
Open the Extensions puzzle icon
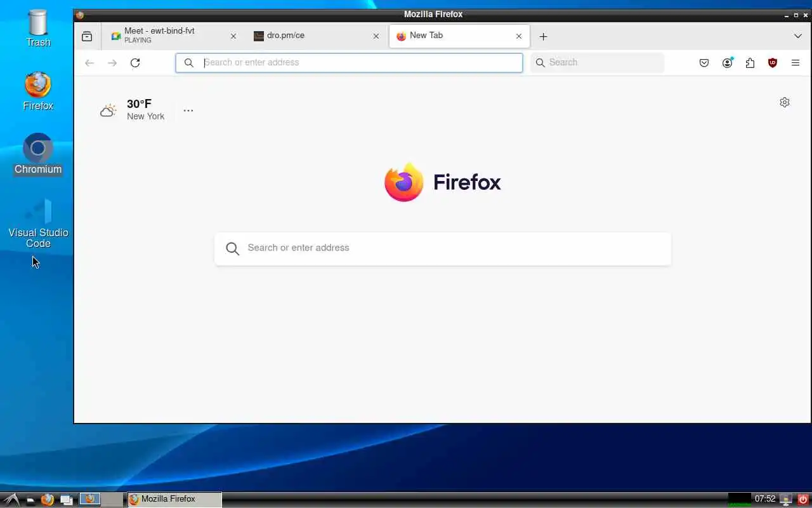tap(750, 63)
